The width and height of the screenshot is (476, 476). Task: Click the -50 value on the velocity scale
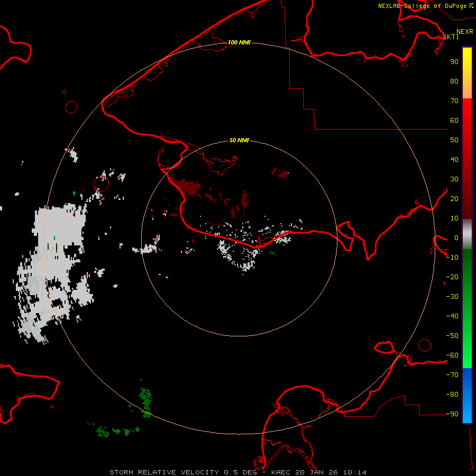pyautogui.click(x=452, y=336)
